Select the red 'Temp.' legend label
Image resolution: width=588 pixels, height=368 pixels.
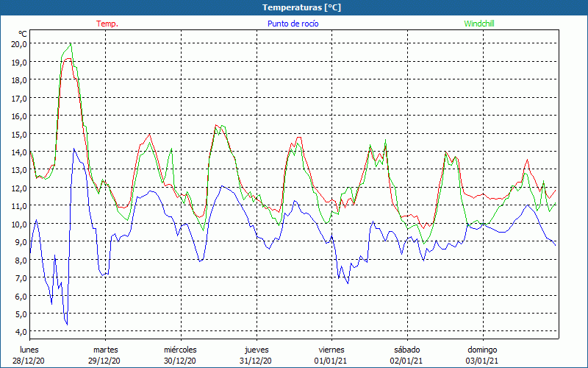click(x=107, y=24)
